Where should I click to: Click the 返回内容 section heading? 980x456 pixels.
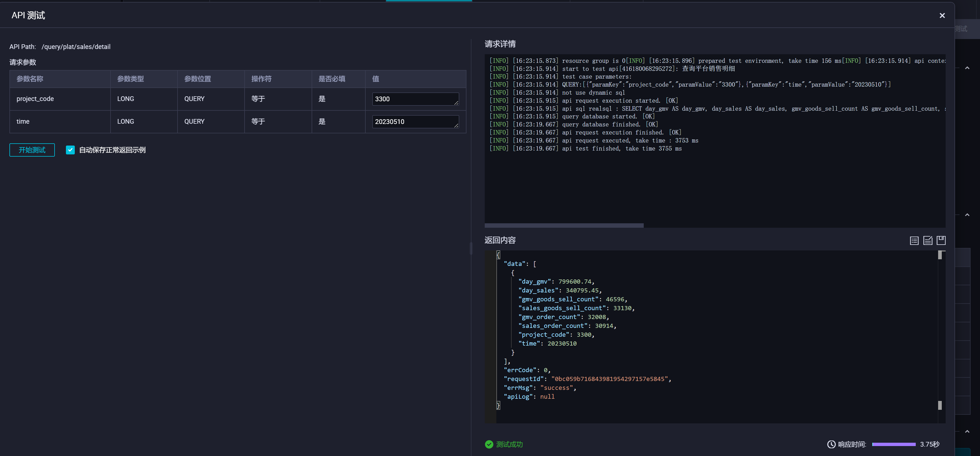point(500,240)
